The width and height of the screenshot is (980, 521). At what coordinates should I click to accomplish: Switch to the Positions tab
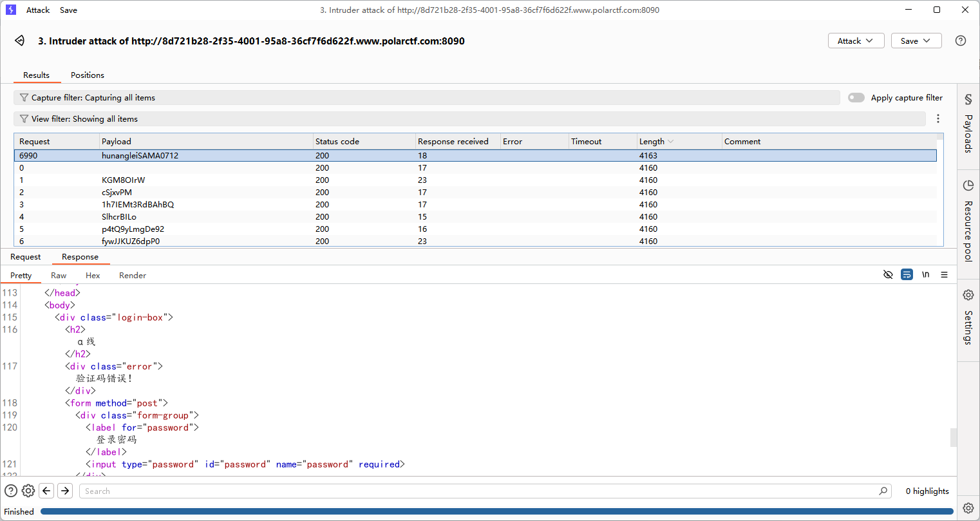(x=87, y=75)
